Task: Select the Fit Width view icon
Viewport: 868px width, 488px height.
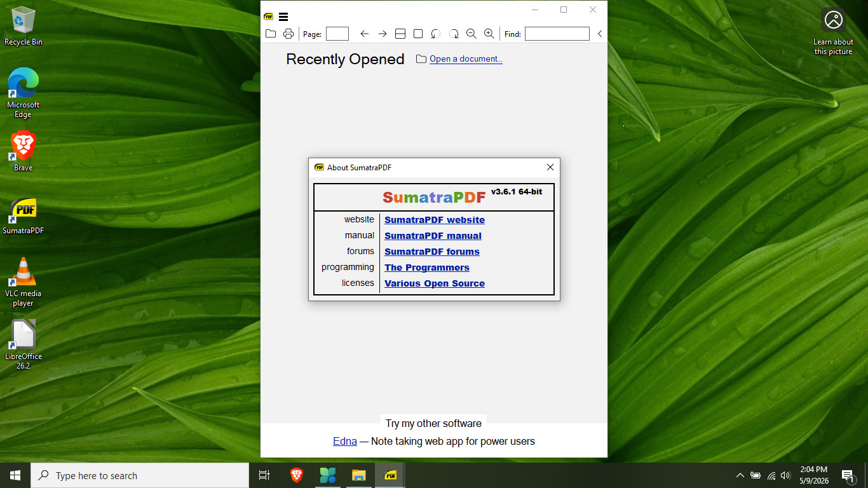Action: coord(400,34)
